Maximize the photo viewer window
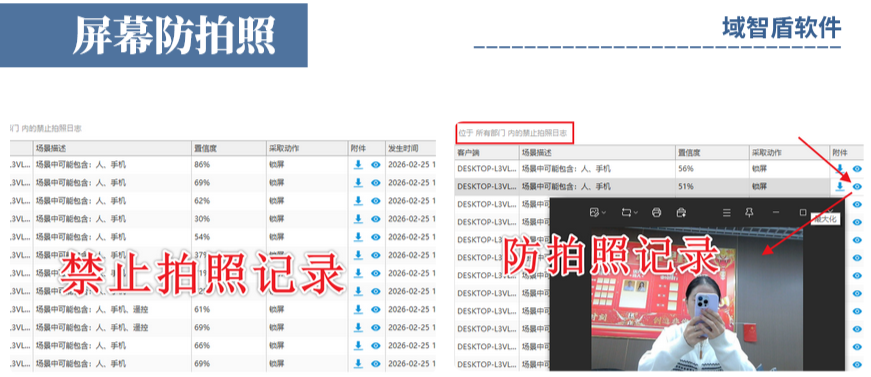871x377 pixels. point(803,212)
